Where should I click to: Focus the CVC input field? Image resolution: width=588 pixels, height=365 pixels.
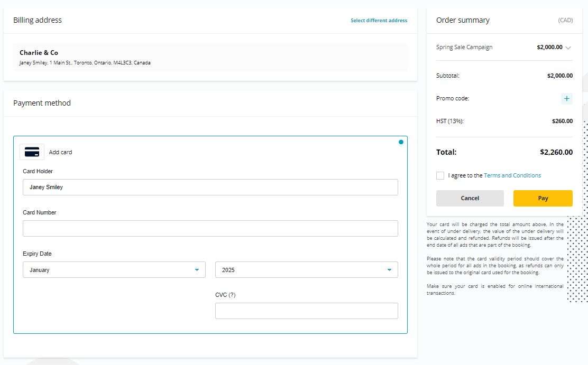pos(306,311)
